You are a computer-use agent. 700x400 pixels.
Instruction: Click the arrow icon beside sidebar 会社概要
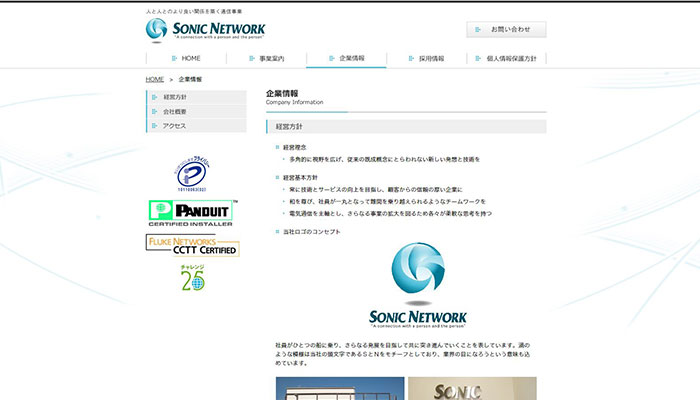pos(154,112)
